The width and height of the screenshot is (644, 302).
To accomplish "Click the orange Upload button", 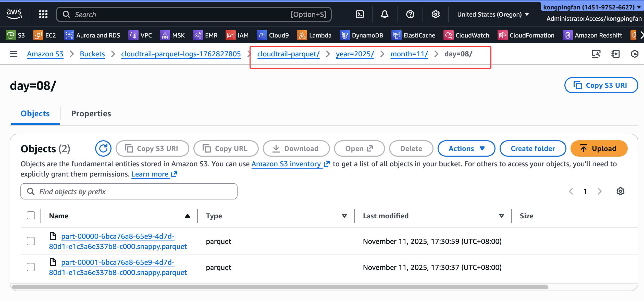I will coord(599,148).
